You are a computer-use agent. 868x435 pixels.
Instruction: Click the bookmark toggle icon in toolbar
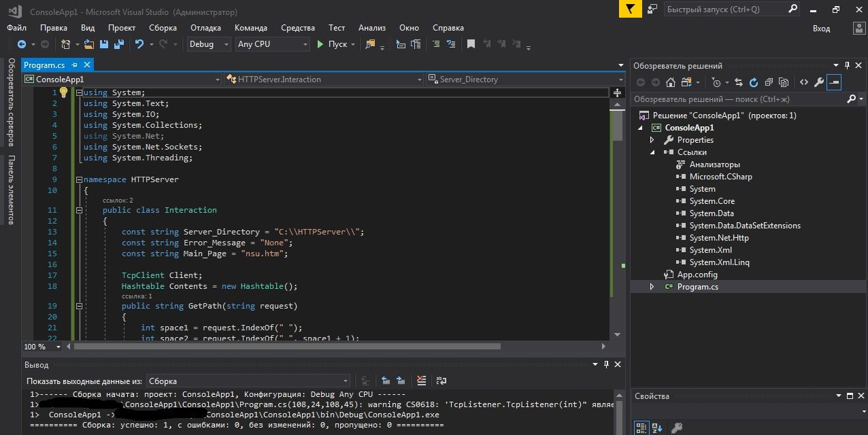click(471, 44)
